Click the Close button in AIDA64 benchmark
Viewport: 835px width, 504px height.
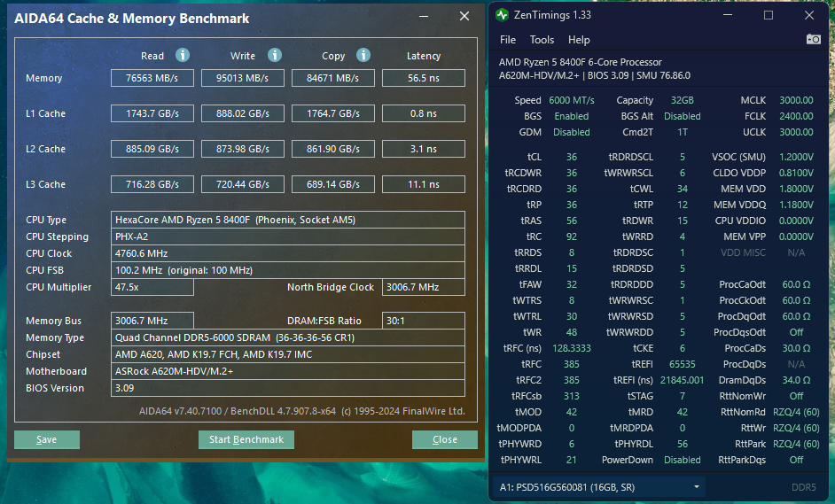tap(445, 439)
